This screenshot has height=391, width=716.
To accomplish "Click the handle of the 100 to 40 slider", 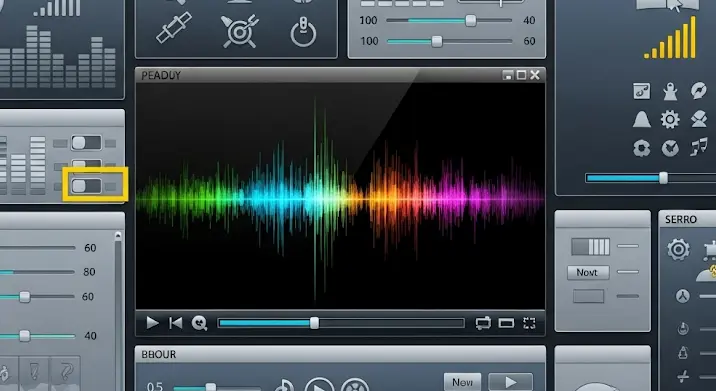I will pyautogui.click(x=471, y=21).
